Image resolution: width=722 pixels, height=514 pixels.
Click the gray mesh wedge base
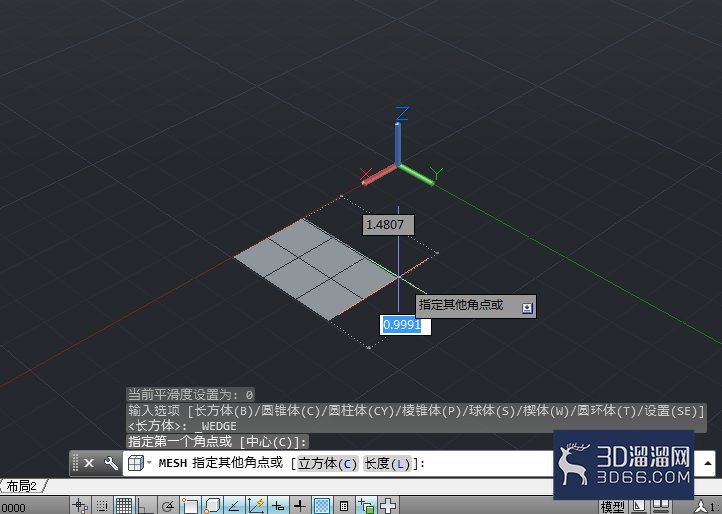click(x=316, y=269)
